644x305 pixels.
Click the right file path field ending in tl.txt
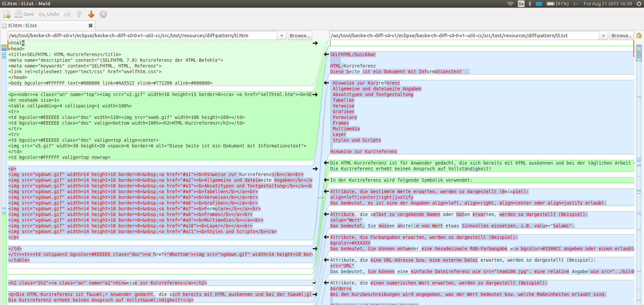click(x=464, y=36)
